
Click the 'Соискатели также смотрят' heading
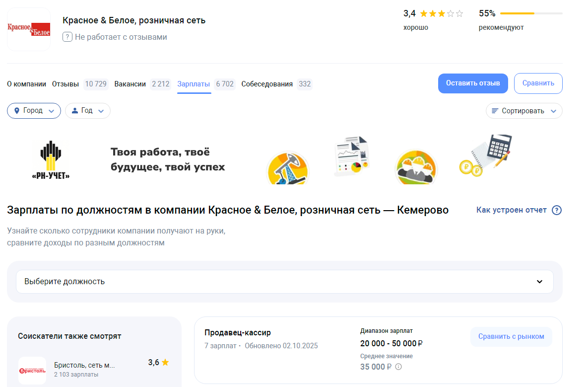click(69, 336)
